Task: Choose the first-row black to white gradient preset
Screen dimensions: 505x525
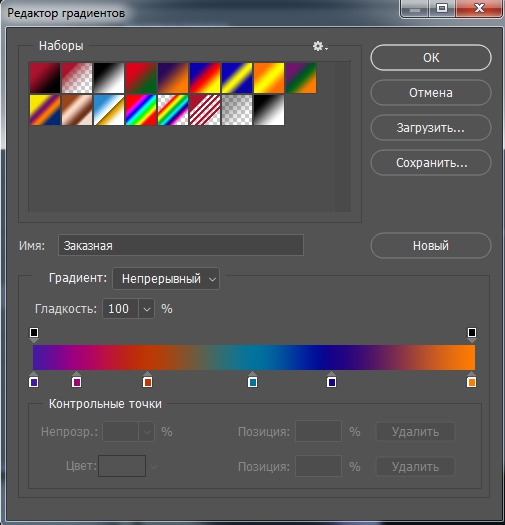Action: click(x=109, y=78)
